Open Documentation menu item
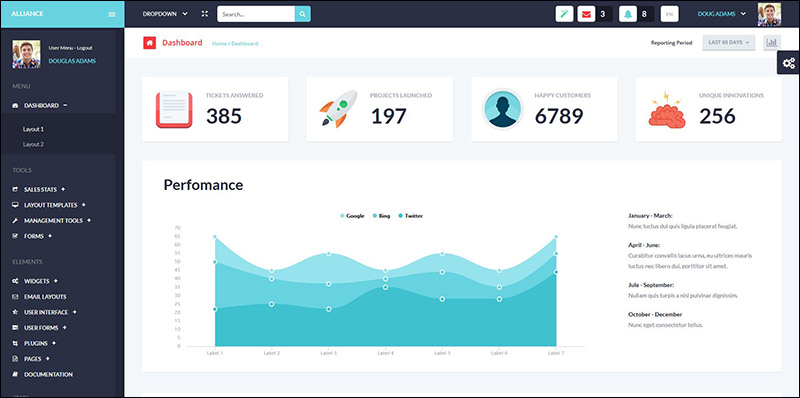This screenshot has height=398, width=800. pyautogui.click(x=48, y=375)
